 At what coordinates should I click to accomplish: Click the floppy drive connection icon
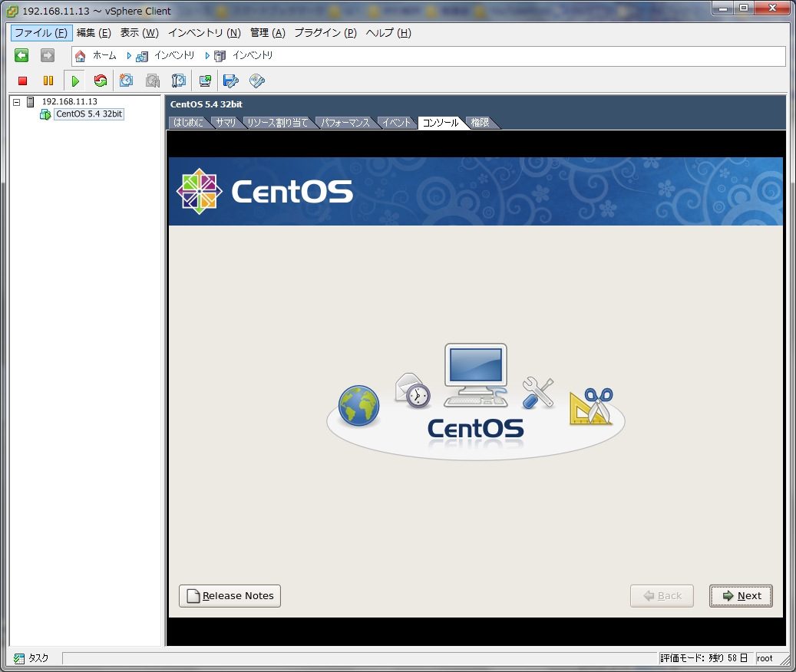coord(231,81)
